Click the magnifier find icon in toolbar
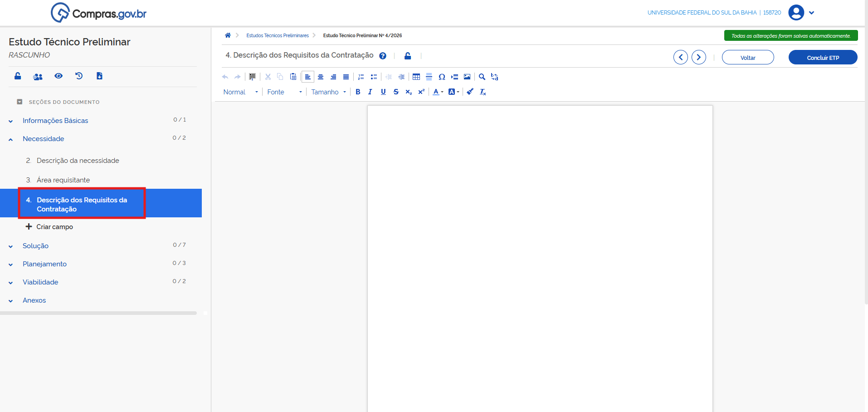The width and height of the screenshot is (868, 412). coord(482,77)
